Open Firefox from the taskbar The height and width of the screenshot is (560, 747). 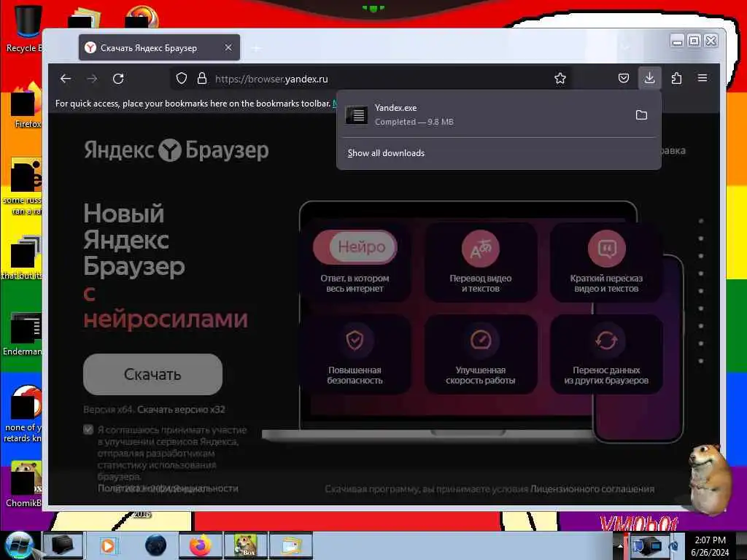click(201, 545)
